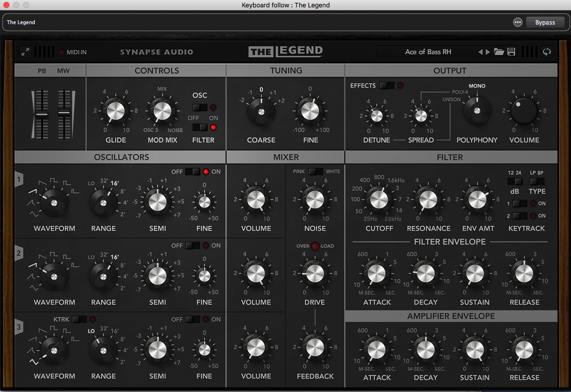Toggle oscillator 3 OFF/ON switch
This screenshot has height=392, width=571.
(x=192, y=320)
